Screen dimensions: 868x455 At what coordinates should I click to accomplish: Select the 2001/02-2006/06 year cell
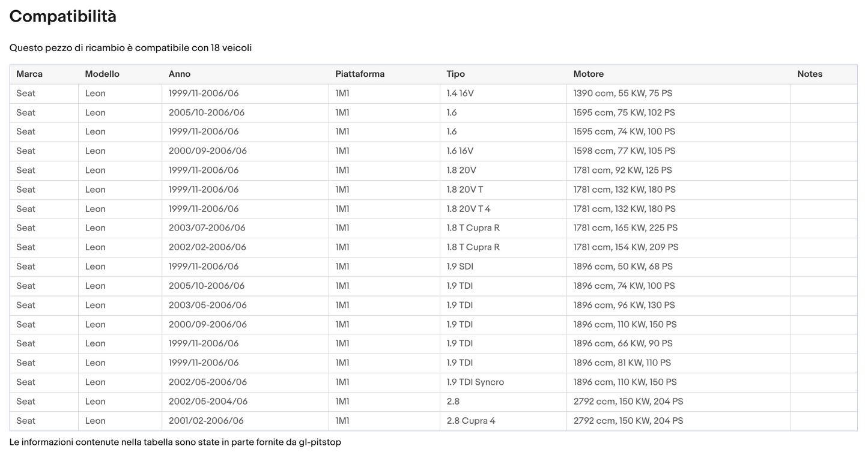(x=206, y=421)
